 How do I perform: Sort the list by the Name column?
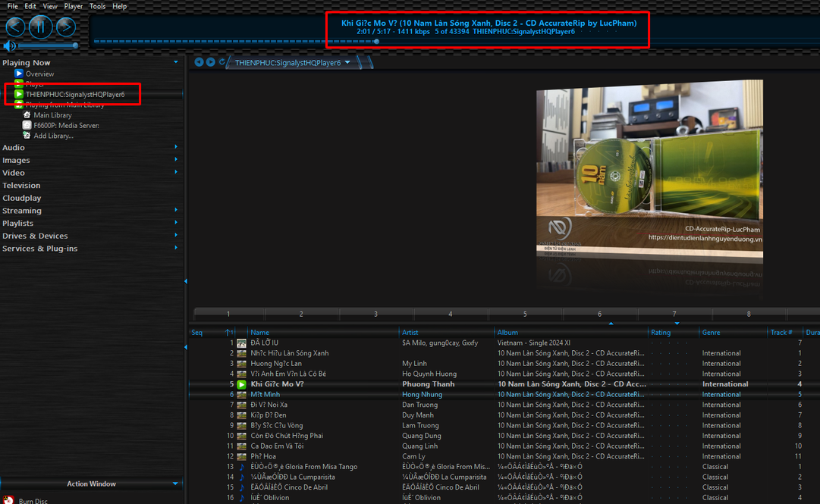click(x=259, y=333)
